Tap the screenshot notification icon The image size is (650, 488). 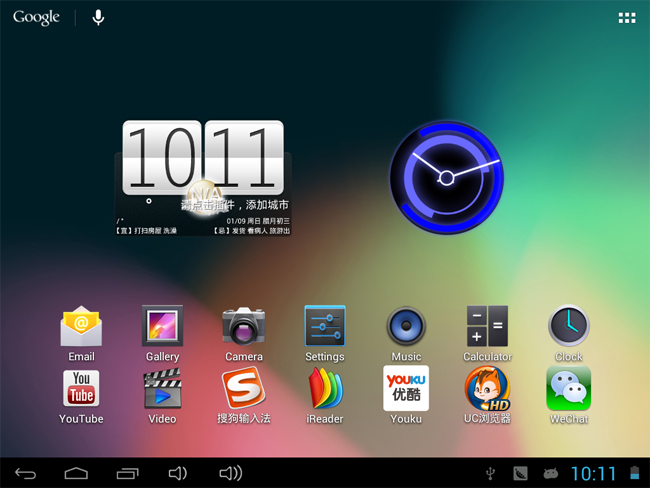tap(520, 473)
